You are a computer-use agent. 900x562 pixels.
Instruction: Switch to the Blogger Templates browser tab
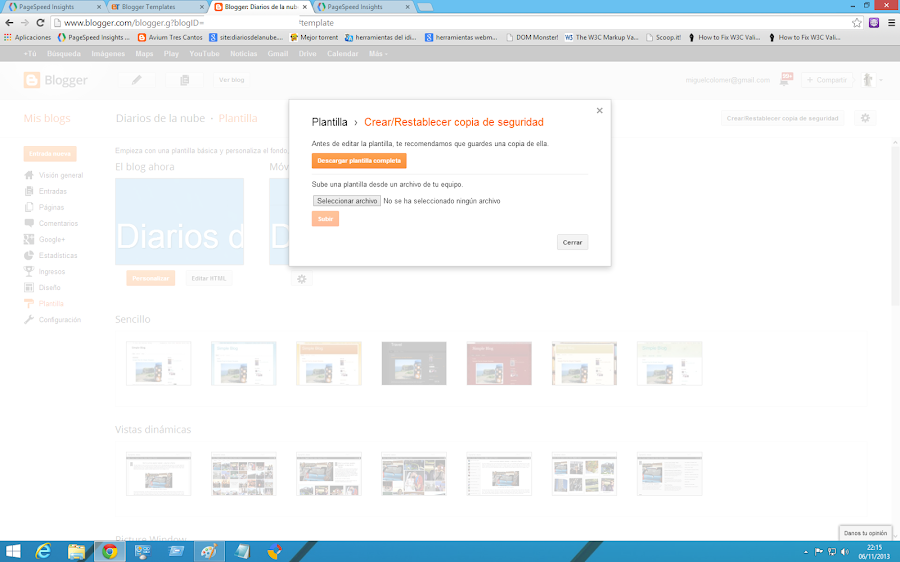(155, 7)
